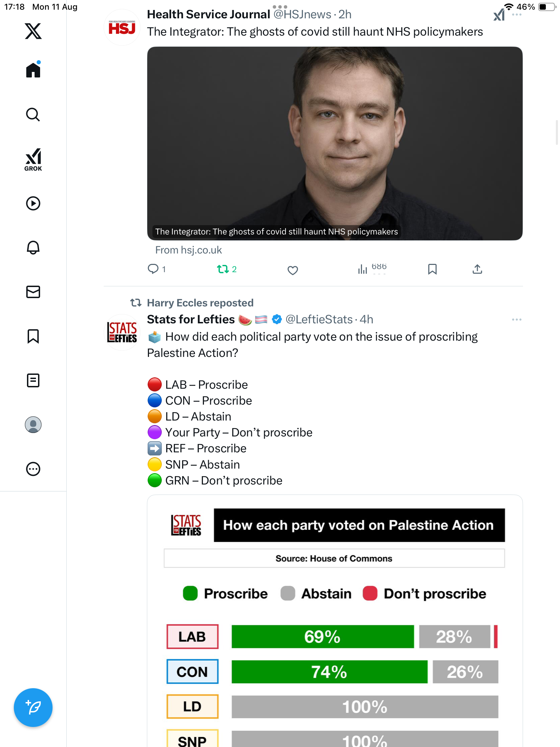Open the hsj.co.uk article link

click(188, 250)
